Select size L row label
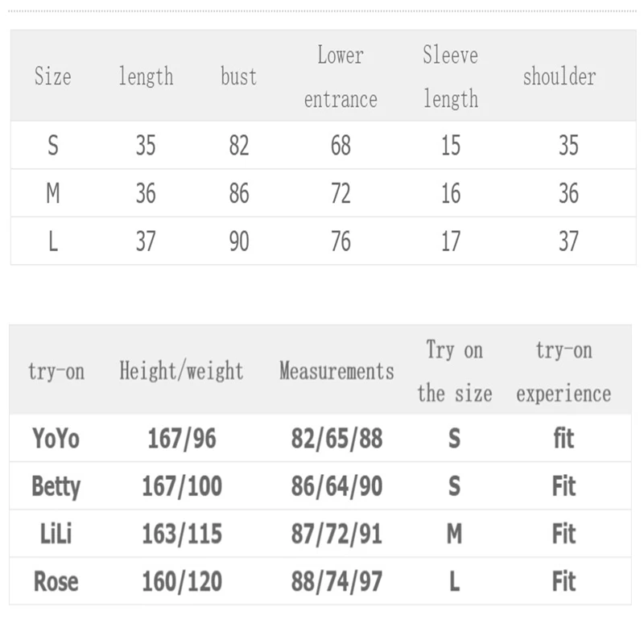Viewport: 644px width, 644px height. [x=53, y=241]
